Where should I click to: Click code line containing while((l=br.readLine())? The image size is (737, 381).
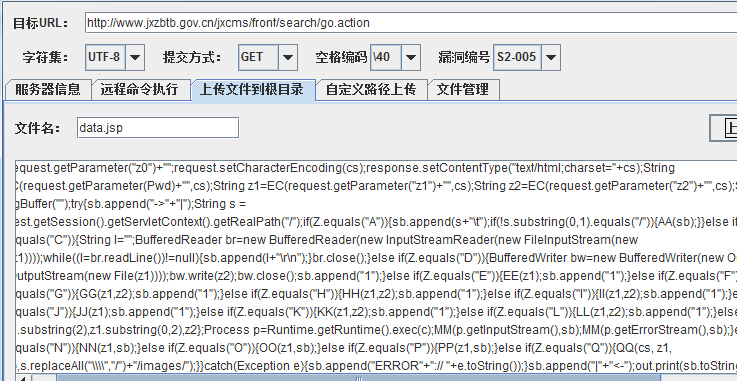coord(376,258)
